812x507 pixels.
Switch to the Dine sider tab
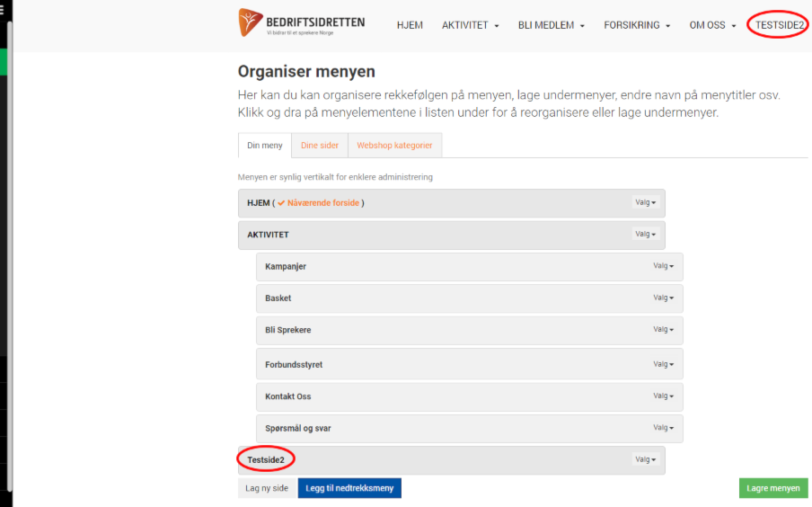point(320,146)
